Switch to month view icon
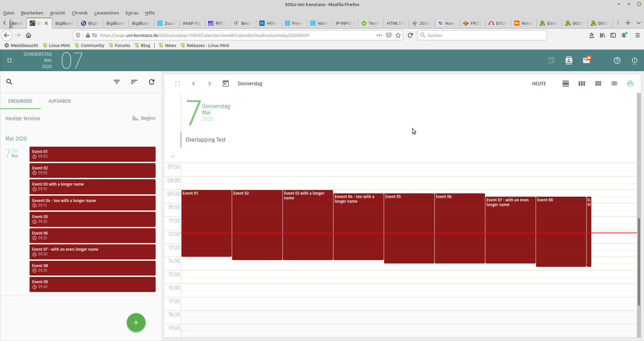Viewport: 644px width, 341px height. [x=598, y=84]
